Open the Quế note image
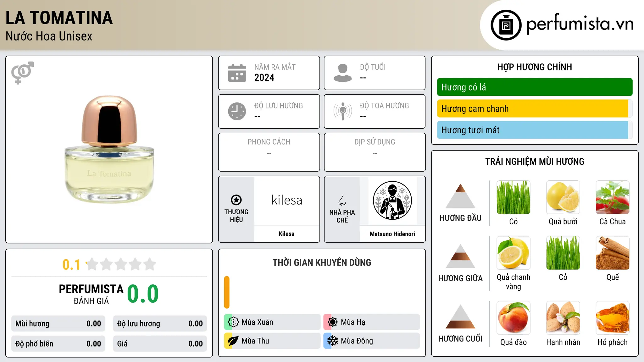Viewport: 644px width, 362px height. click(x=613, y=253)
